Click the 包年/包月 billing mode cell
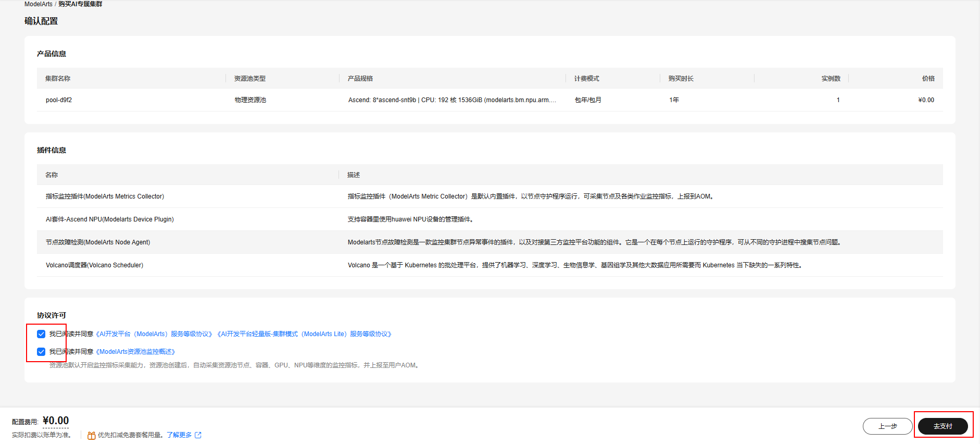980x444 pixels. click(x=588, y=100)
